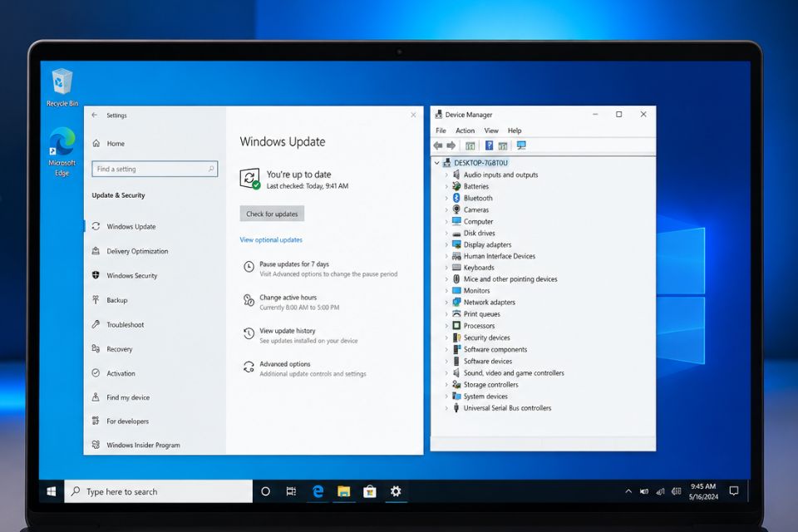Click Check for updates button
Screen dimensions: 798x532
272,214
